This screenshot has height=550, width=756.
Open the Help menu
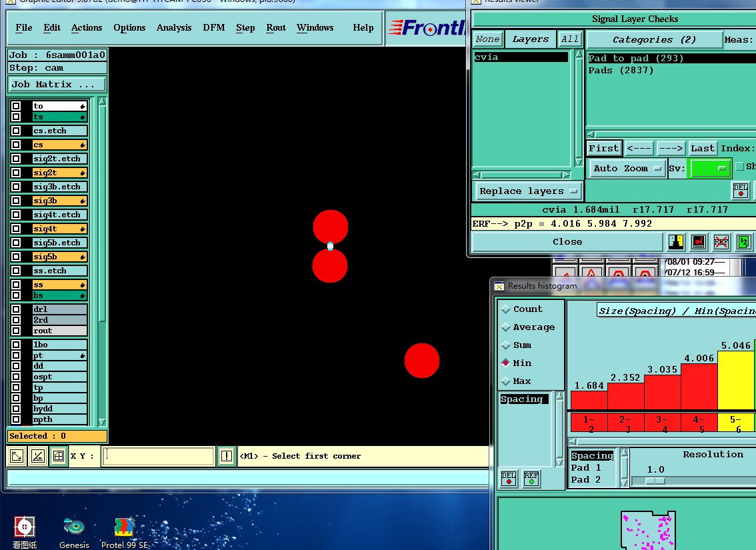coord(363,27)
